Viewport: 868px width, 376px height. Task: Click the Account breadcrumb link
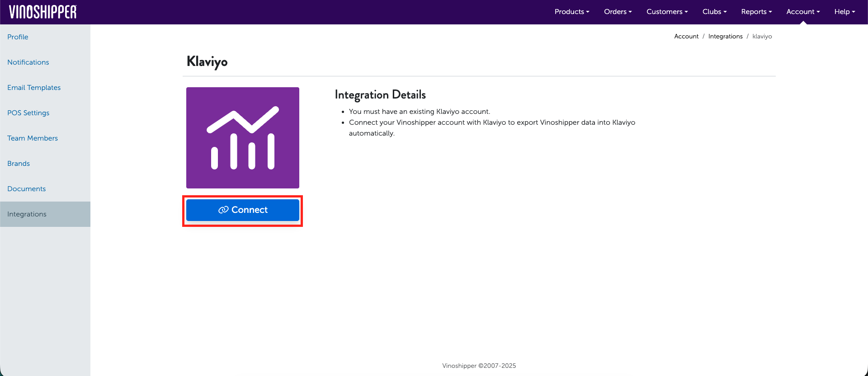686,37
